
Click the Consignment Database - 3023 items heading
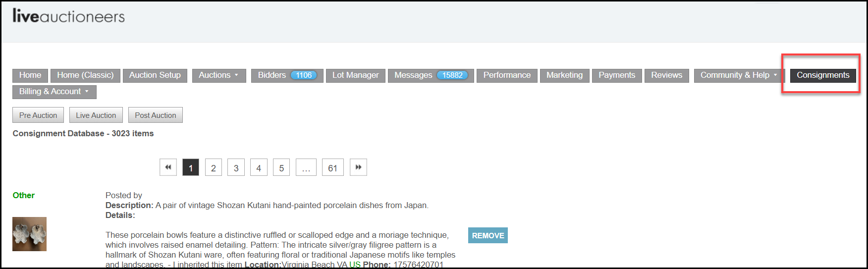(x=83, y=133)
